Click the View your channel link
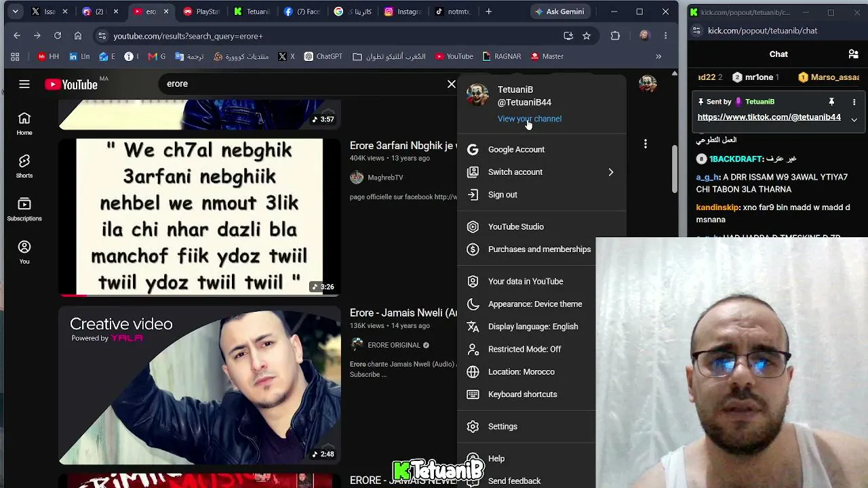This screenshot has width=868, height=488. [530, 119]
